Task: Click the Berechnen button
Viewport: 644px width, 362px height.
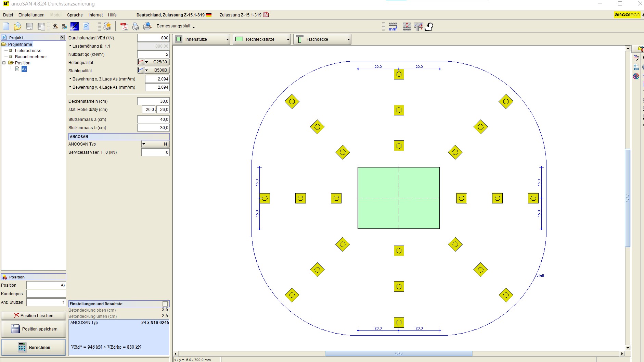Action: (34, 347)
